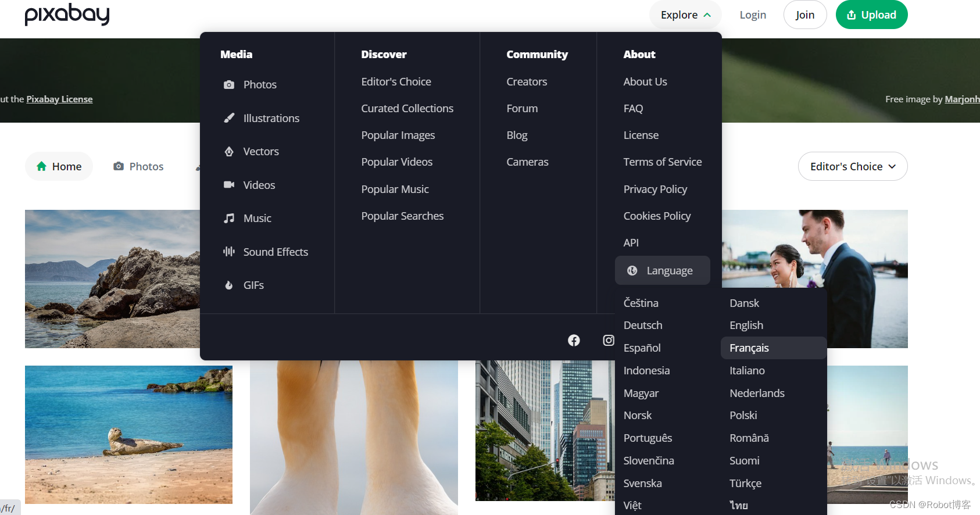The image size is (980, 515).
Task: Select Español language
Action: click(x=642, y=348)
